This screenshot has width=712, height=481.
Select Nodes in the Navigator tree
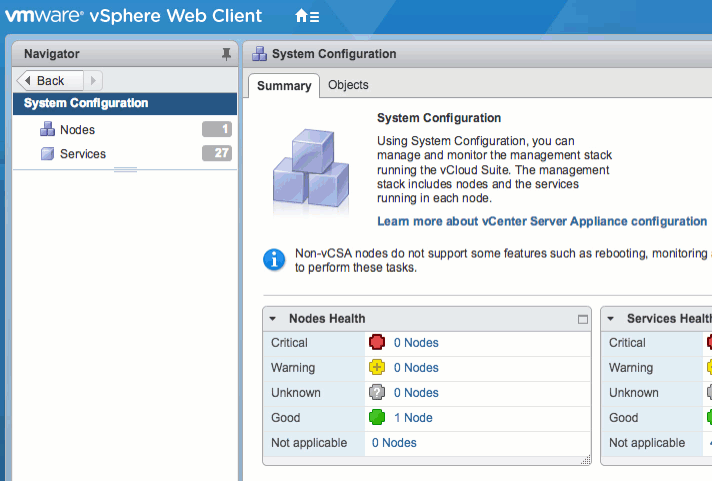(77, 130)
